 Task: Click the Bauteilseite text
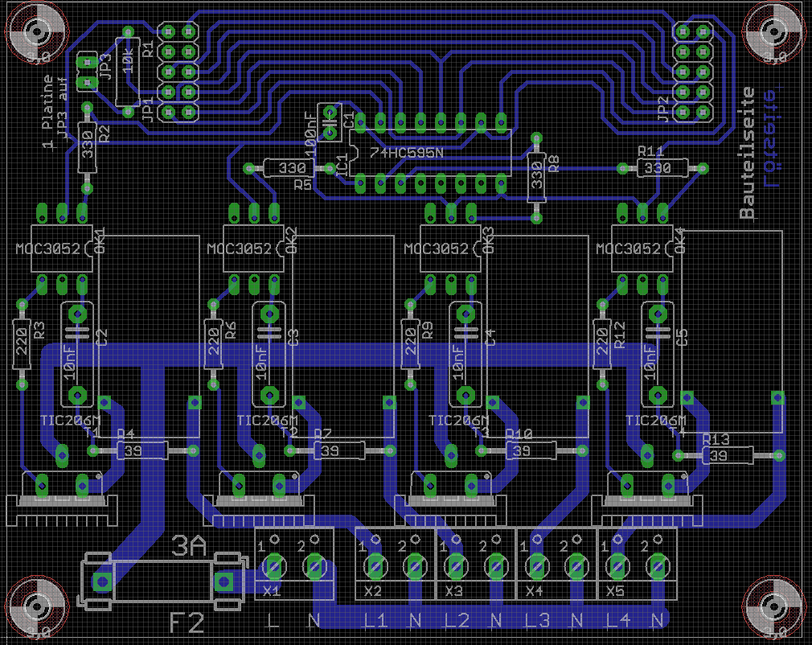click(x=746, y=153)
